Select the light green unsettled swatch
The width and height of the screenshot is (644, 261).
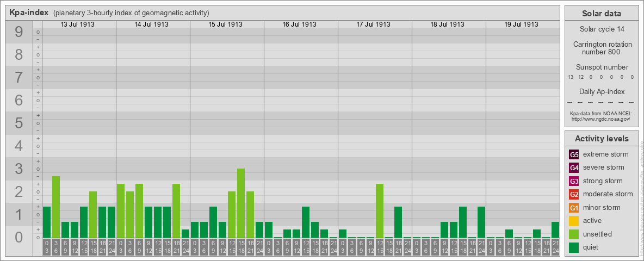pyautogui.click(x=574, y=234)
